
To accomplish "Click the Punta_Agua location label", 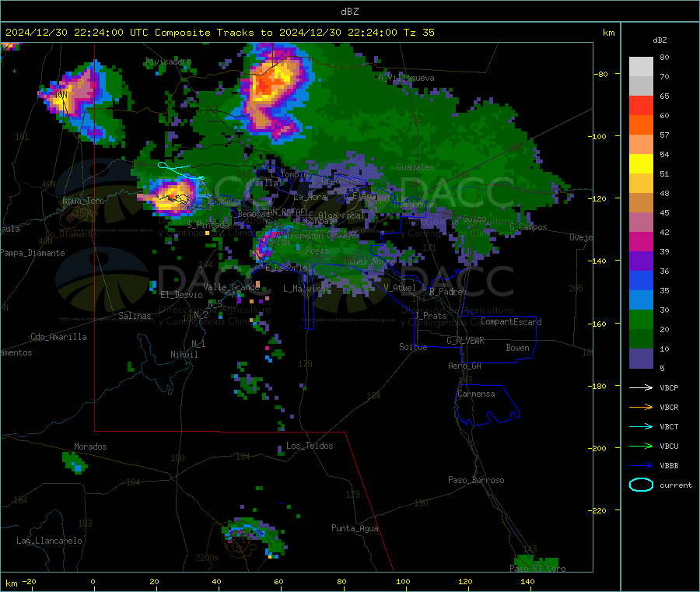I will 355,529.
